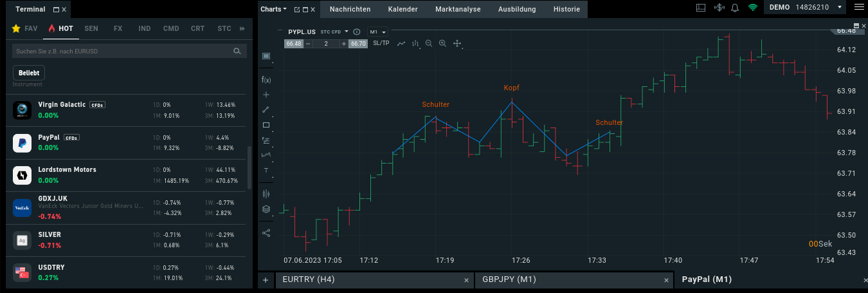This screenshot has width=868, height=293.
Task: Click the PayPal logo icon in list
Action: [x=23, y=143]
